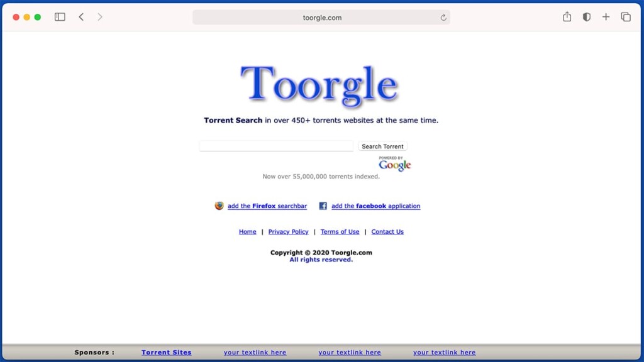
Task: Show the tab overview
Action: [626, 17]
